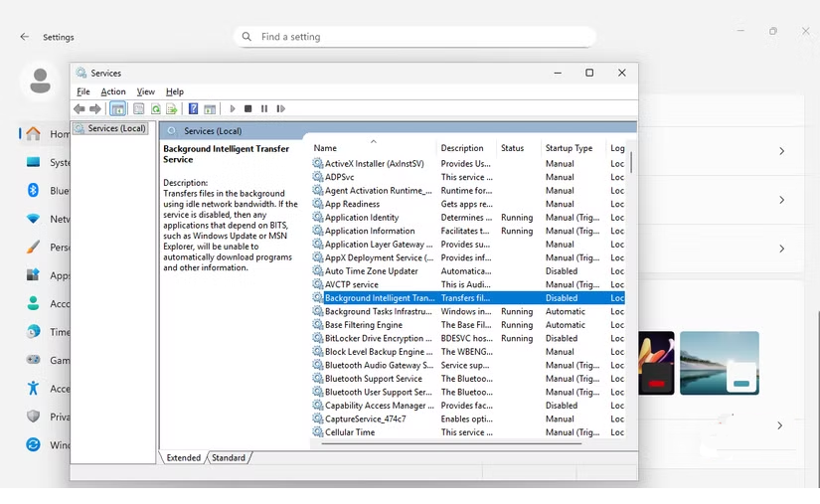Sort the list by the Name column header
Screen dimensions: 820x504
(x=325, y=148)
